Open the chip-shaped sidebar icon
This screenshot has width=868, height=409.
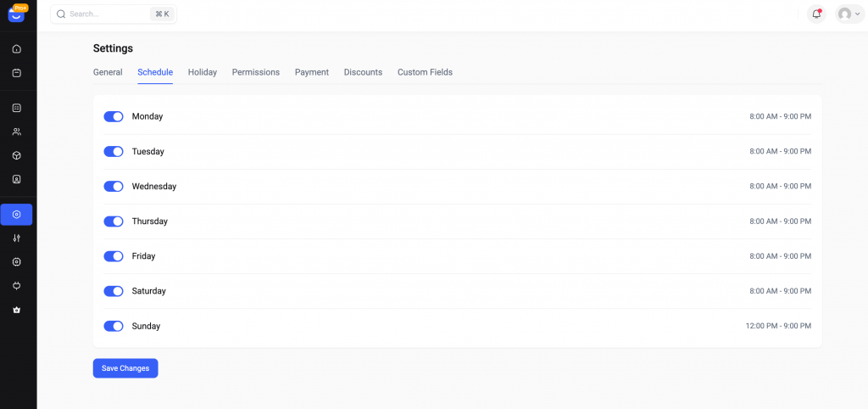pyautogui.click(x=17, y=262)
